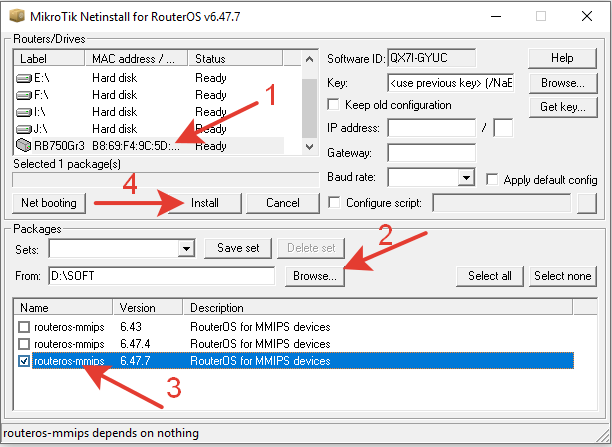Click version 6.43 in package list
The width and height of the screenshot is (612, 447).
[x=131, y=327]
